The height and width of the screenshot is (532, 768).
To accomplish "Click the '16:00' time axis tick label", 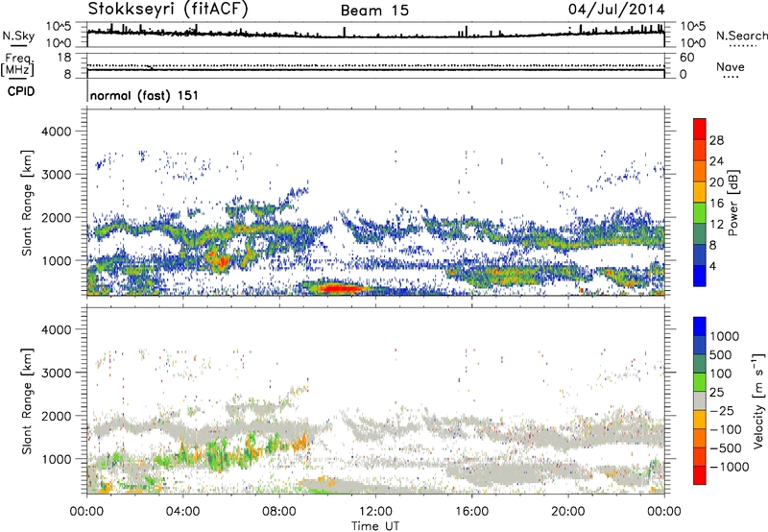I will 471,512.
